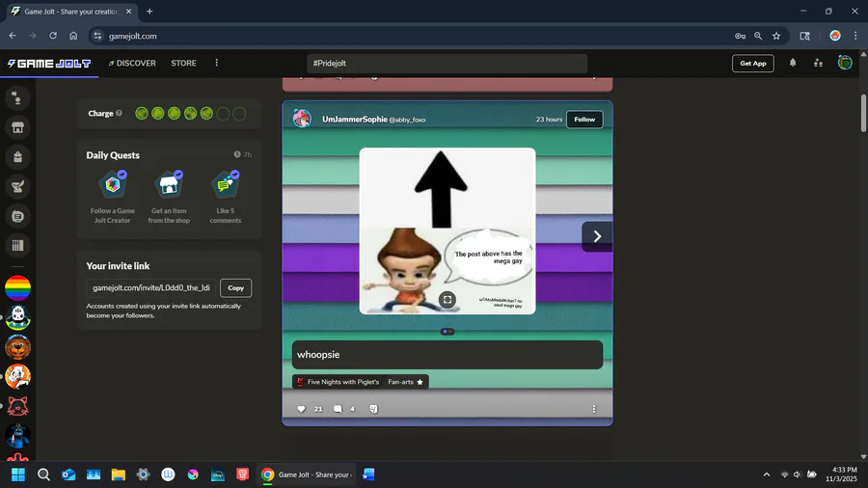Copy the invite link
This screenshot has width=868, height=488.
click(x=236, y=287)
